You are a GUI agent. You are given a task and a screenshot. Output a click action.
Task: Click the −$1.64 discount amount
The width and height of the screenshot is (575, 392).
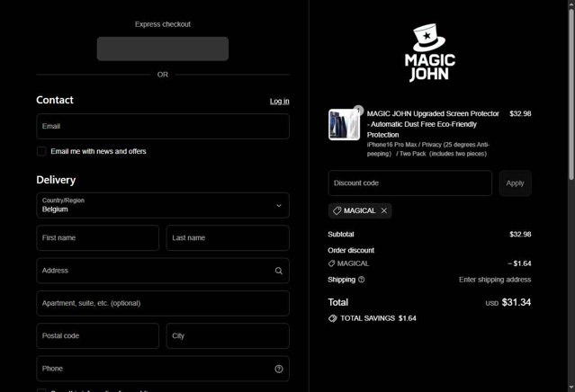pos(519,263)
